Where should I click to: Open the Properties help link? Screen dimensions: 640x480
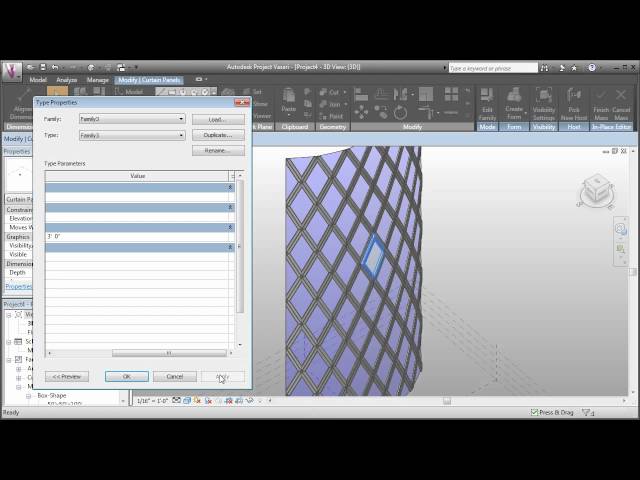coord(18,287)
